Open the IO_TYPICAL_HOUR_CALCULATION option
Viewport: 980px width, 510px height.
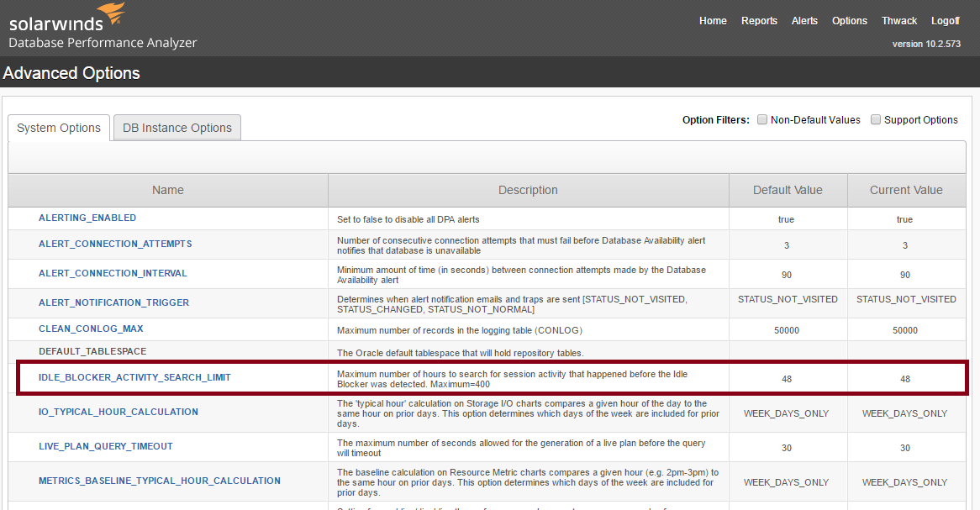[x=118, y=413]
